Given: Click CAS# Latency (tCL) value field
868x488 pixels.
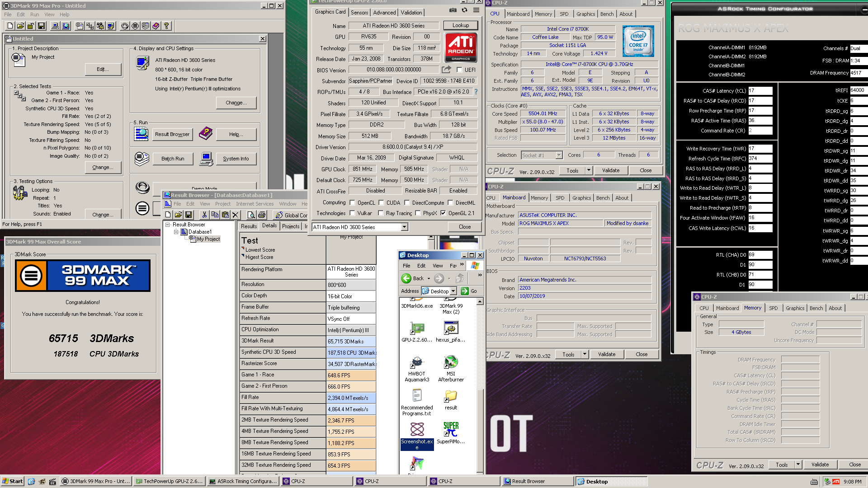Looking at the screenshot, I should 760,91.
